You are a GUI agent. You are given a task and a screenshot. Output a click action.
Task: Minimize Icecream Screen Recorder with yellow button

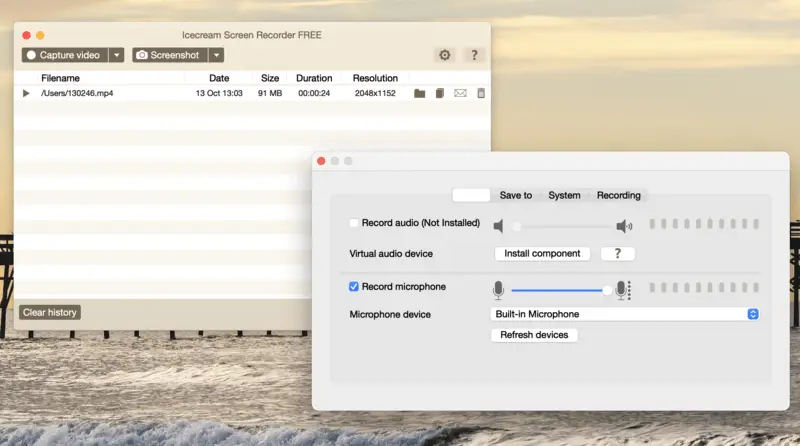40,35
